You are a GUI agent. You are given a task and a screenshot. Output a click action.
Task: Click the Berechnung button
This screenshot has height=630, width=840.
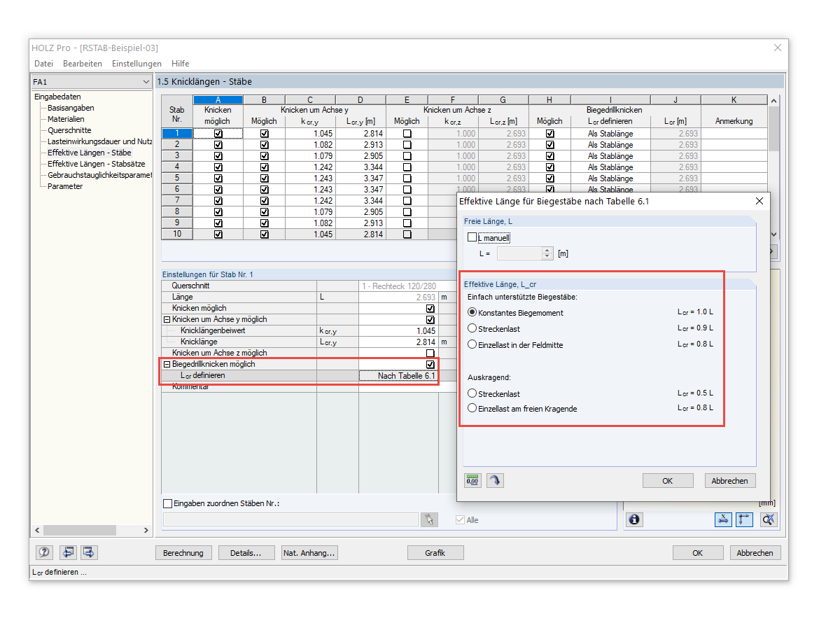coord(183,553)
